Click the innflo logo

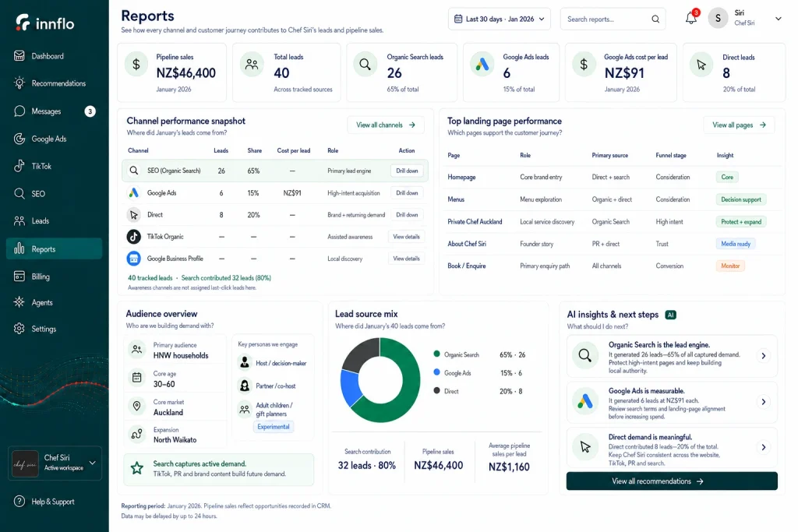point(44,23)
